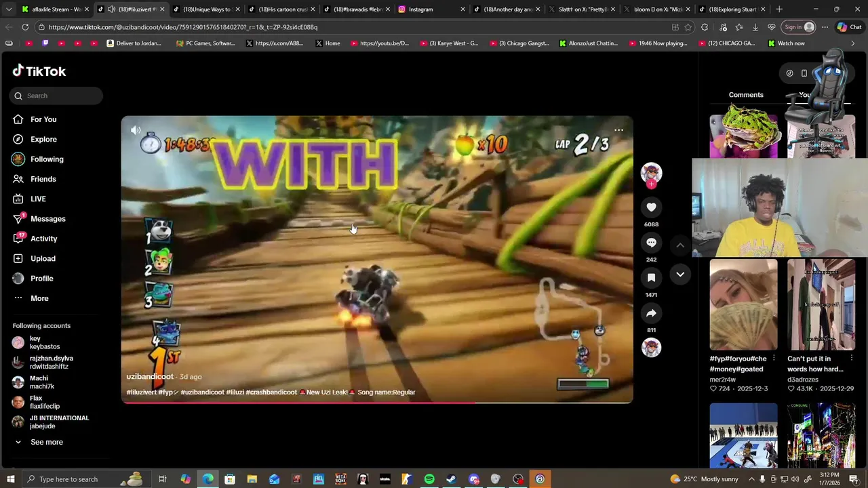Expand the bookmarks bar overflow chevron
The height and width of the screenshot is (488, 868).
coord(852,43)
